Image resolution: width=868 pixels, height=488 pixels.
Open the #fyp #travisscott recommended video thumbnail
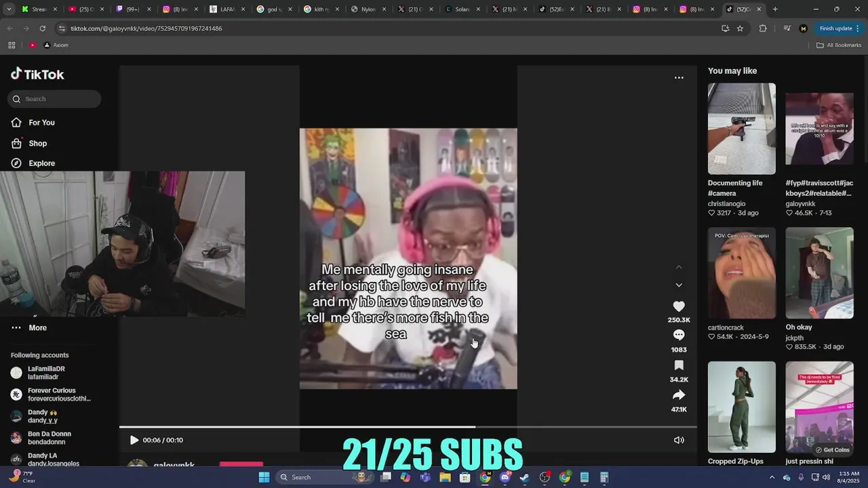[819, 129]
